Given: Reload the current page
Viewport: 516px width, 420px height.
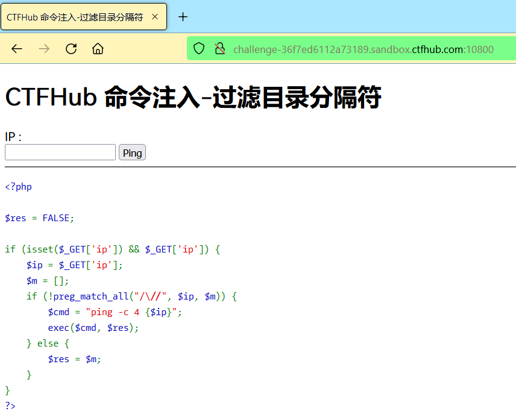Looking at the screenshot, I should click(x=71, y=49).
